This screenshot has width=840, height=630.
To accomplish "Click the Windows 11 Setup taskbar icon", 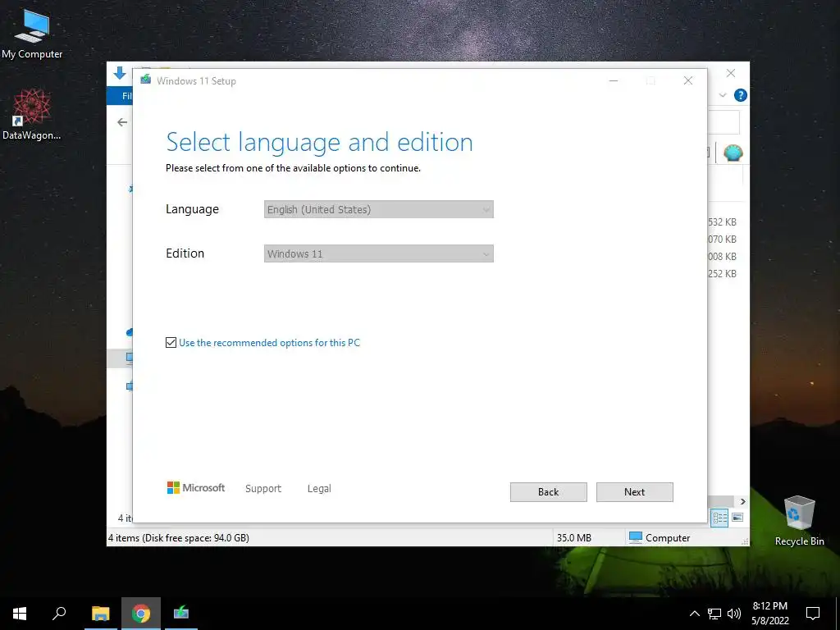I will point(181,614).
